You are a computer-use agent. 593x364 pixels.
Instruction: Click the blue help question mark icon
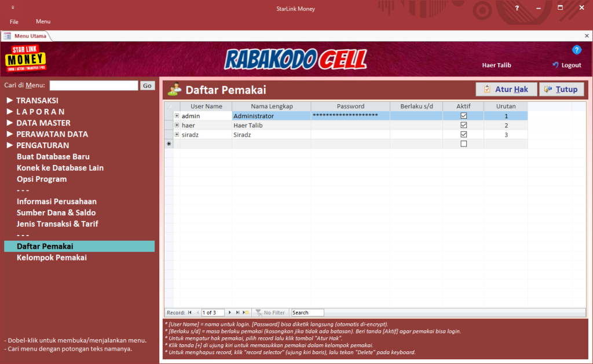tap(576, 50)
